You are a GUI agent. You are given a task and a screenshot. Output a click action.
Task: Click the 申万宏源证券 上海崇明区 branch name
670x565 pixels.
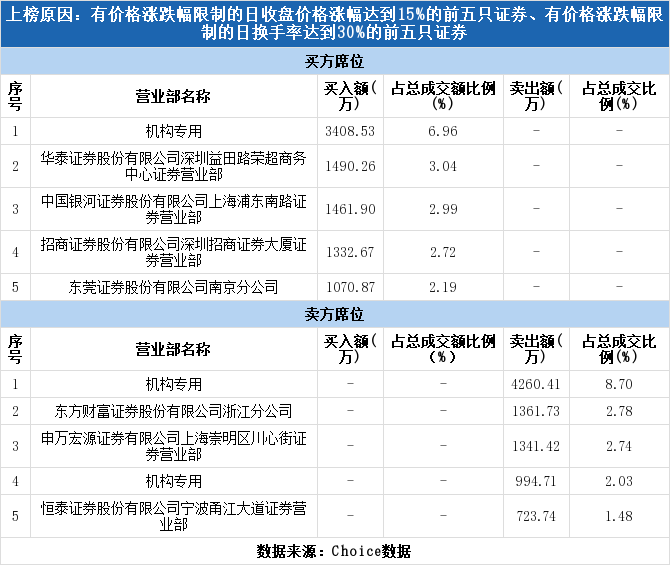(x=173, y=447)
